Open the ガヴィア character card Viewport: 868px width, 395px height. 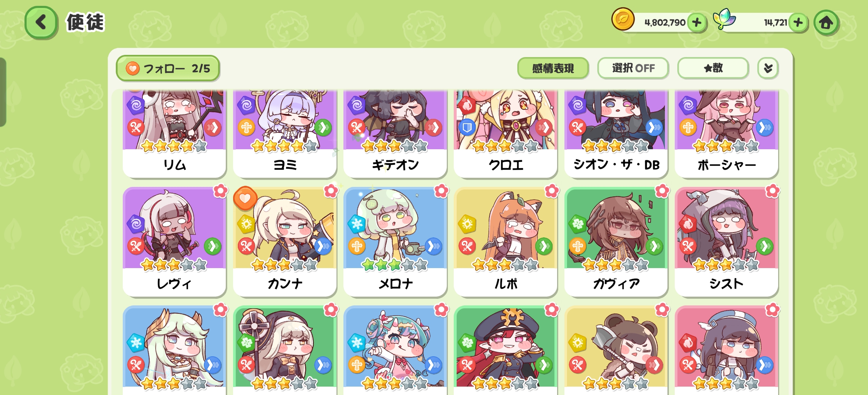(616, 242)
